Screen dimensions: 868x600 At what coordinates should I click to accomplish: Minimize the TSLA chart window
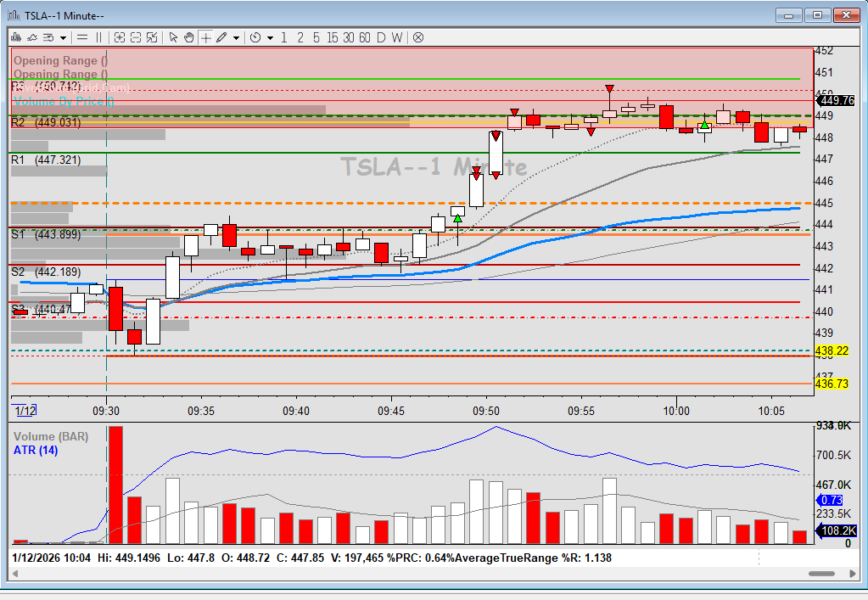pos(788,15)
